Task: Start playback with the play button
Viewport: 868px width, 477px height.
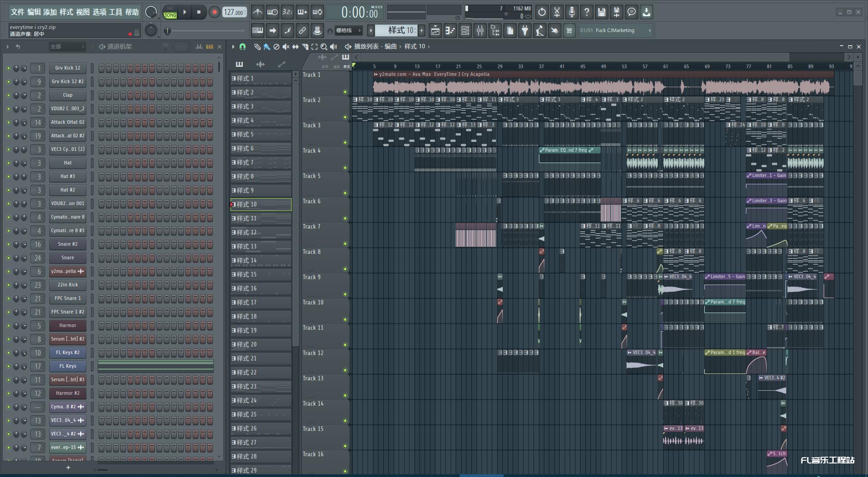Action: point(184,12)
